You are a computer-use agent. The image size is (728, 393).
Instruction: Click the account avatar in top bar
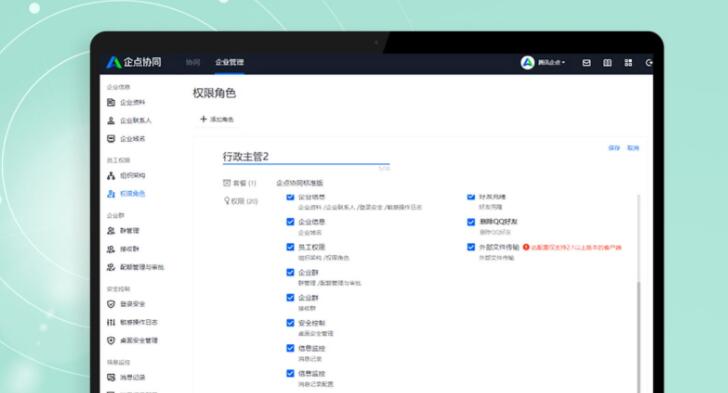527,63
